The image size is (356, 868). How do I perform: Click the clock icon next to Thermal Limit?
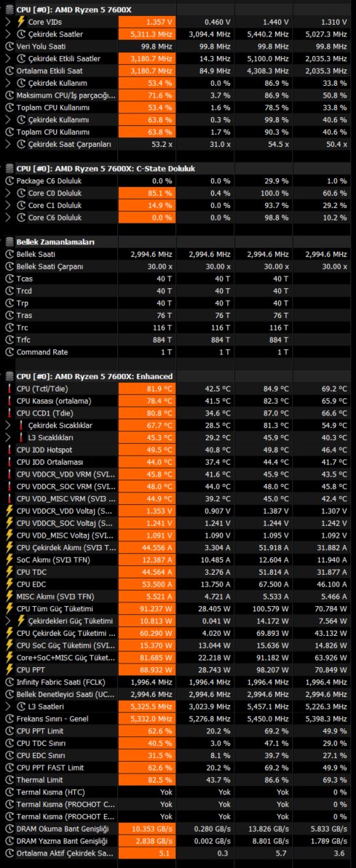(x=9, y=779)
